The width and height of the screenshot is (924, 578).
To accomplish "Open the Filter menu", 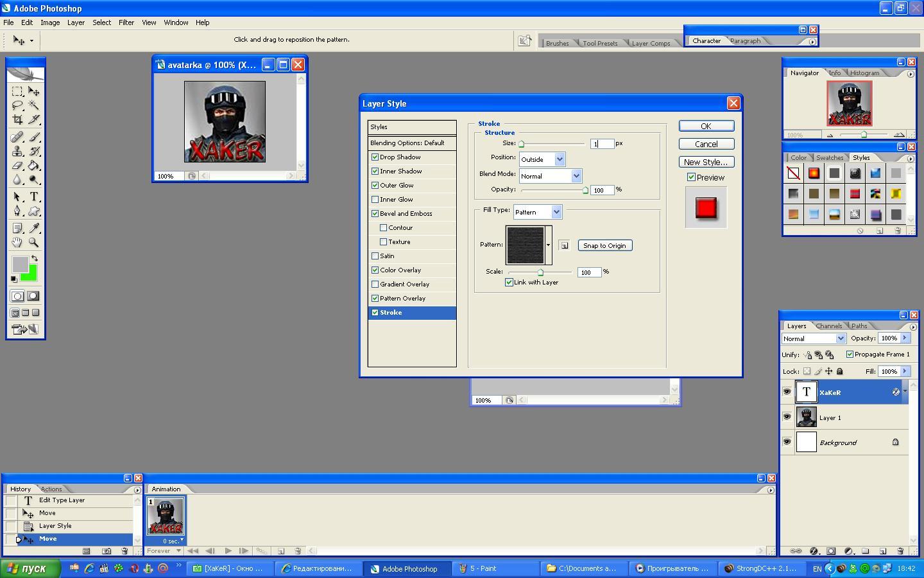I will click(x=126, y=22).
